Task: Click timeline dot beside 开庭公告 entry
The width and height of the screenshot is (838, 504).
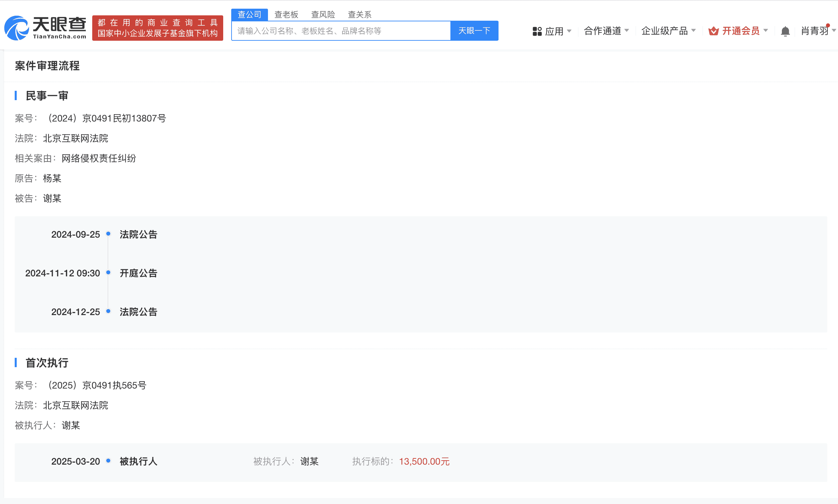Action: 109,273
